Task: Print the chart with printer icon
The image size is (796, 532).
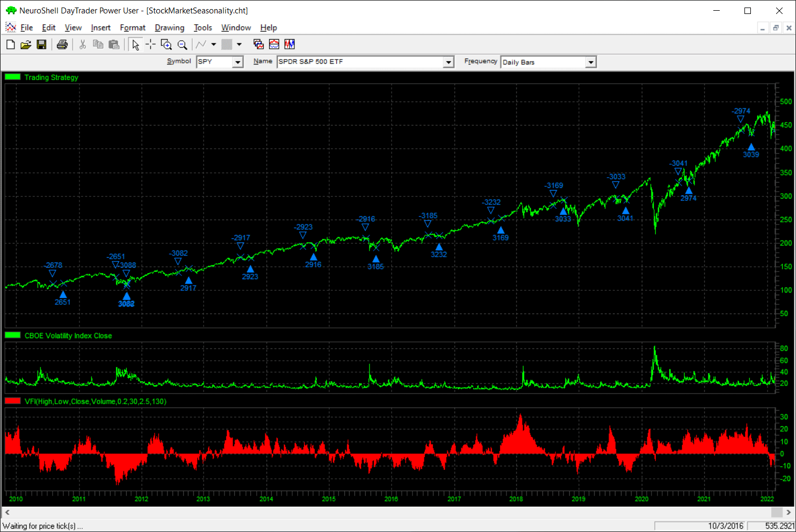Action: pyautogui.click(x=62, y=45)
